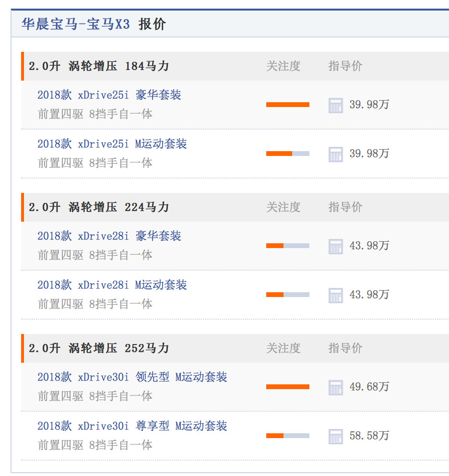Open price calculator for xDrive28i M运动套装
The width and height of the screenshot is (449, 476).
336,295
